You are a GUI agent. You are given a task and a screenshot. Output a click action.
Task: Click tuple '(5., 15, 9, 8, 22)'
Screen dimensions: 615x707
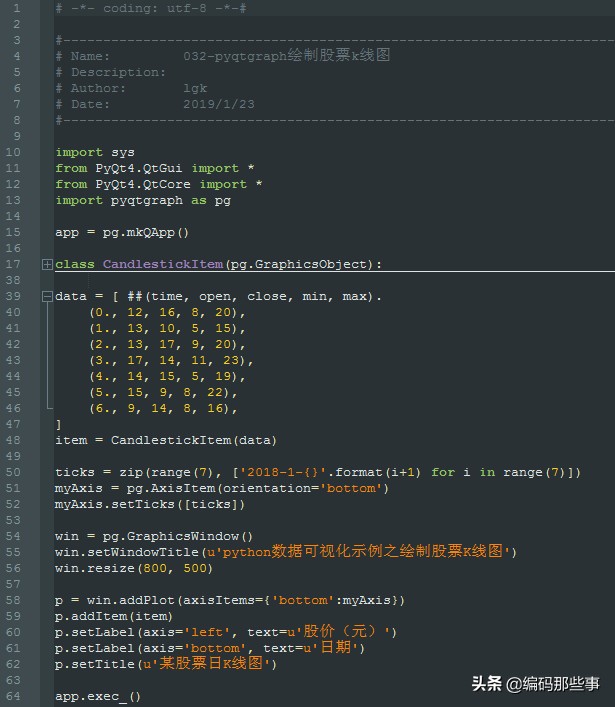163,392
